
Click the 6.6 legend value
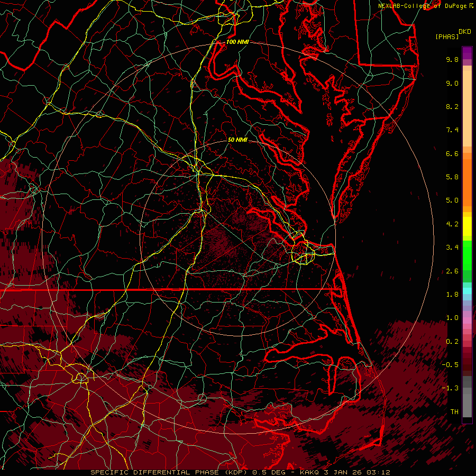(452, 153)
